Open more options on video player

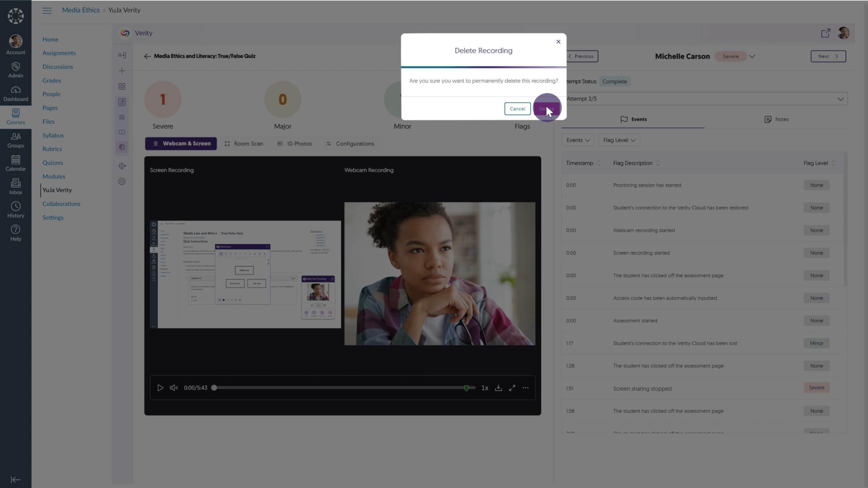[x=526, y=388]
